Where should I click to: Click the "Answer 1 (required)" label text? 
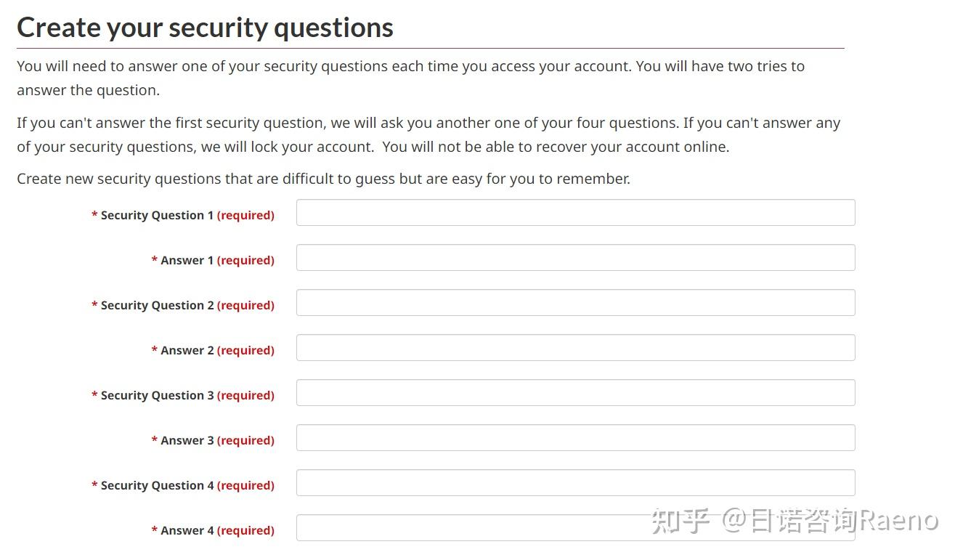pyautogui.click(x=213, y=260)
